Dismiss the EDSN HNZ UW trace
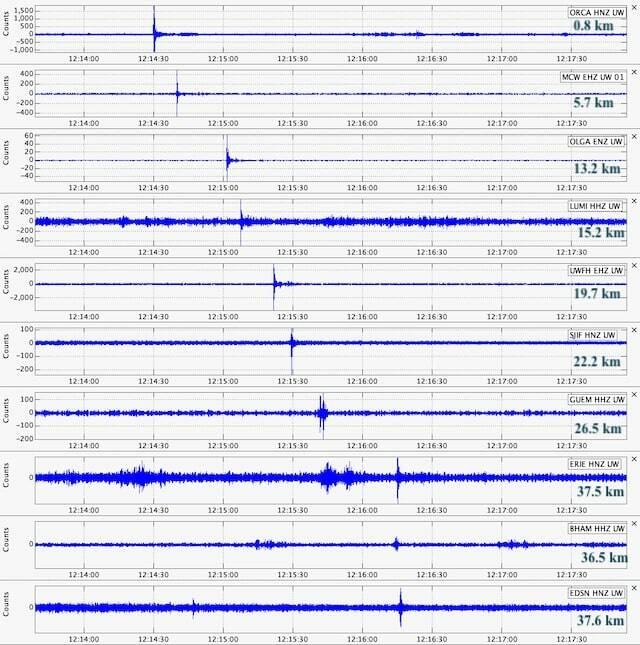This screenshot has height=645, width=640. [x=633, y=589]
